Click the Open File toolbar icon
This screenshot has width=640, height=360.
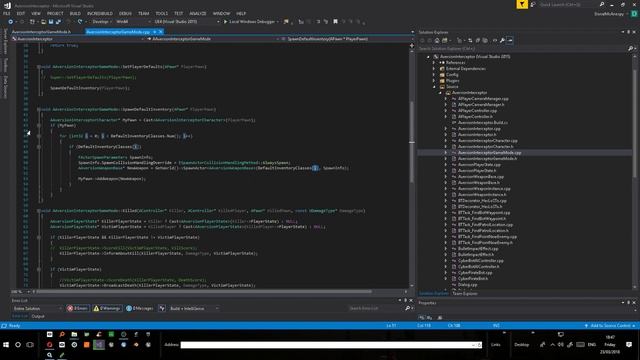pyautogui.click(x=43, y=22)
